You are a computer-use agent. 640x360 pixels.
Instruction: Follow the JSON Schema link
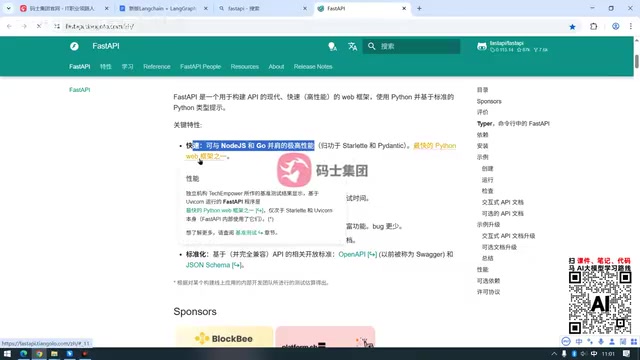coord(214,265)
